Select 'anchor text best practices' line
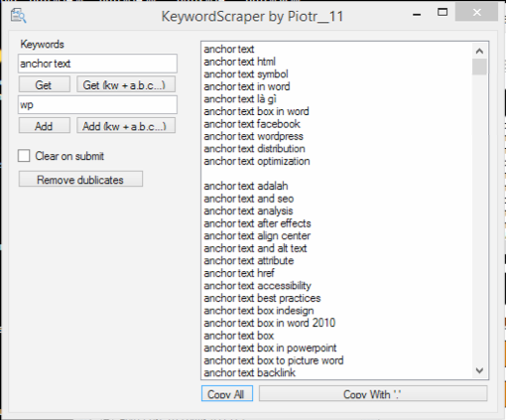The height and width of the screenshot is (420, 506). click(262, 298)
